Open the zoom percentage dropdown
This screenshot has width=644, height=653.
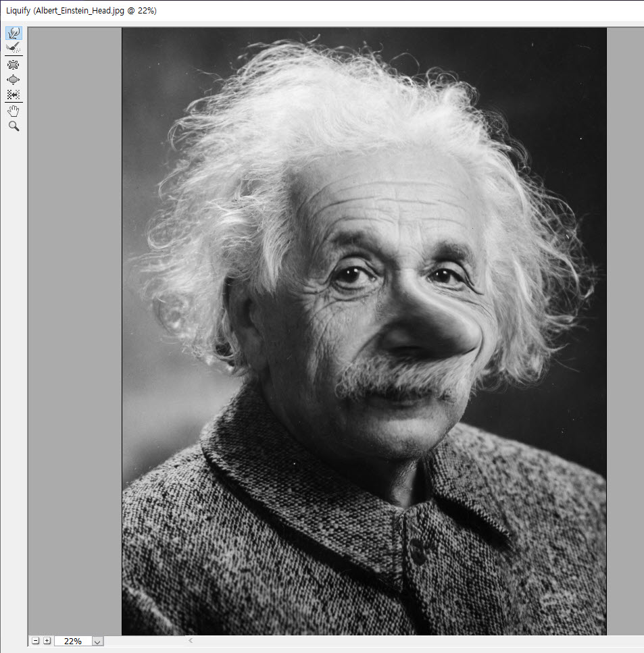(x=97, y=642)
